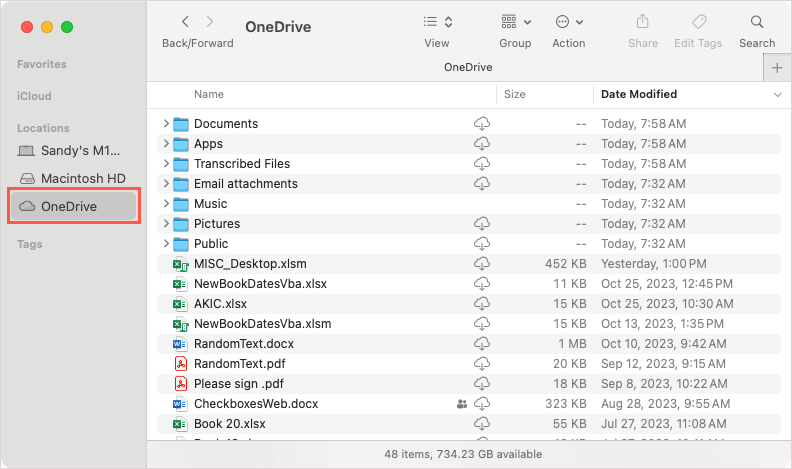Click the Tags sidebar heading
This screenshot has height=469, width=792.
[29, 244]
